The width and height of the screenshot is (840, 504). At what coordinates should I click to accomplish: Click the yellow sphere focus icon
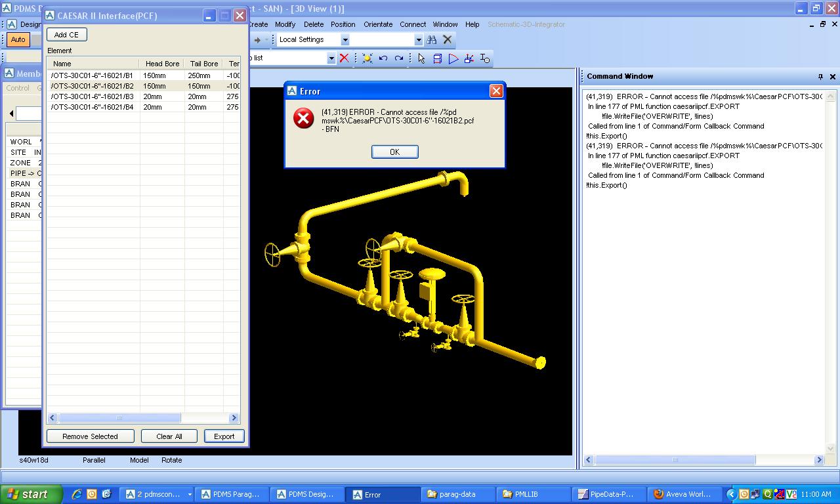(x=367, y=58)
